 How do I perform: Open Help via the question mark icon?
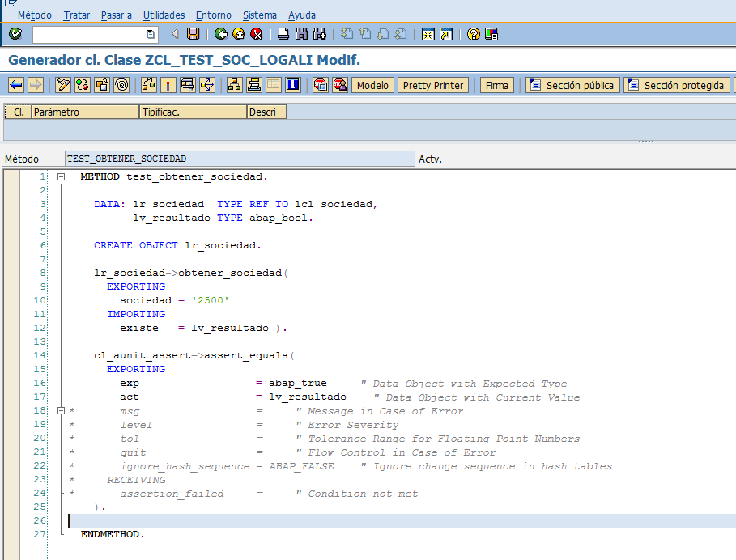tap(473, 34)
